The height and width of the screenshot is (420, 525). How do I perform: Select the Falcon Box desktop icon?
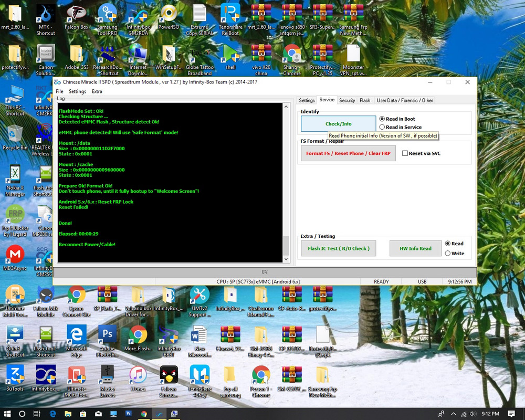click(76, 17)
